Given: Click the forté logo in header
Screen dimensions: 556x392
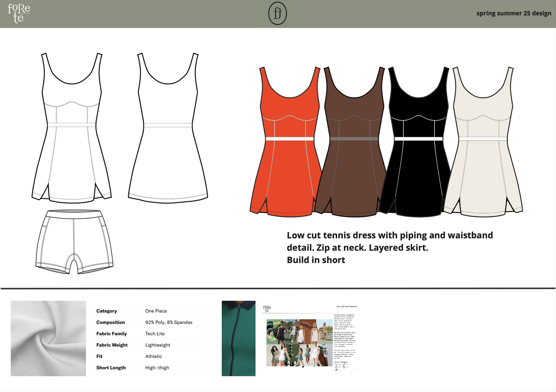Looking at the screenshot, I should [x=19, y=14].
